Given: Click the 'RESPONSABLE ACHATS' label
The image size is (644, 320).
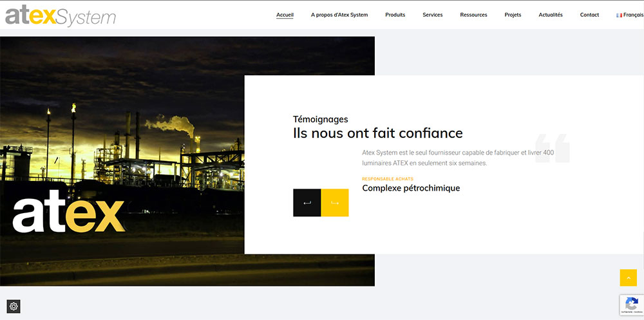Looking at the screenshot, I should 387,179.
